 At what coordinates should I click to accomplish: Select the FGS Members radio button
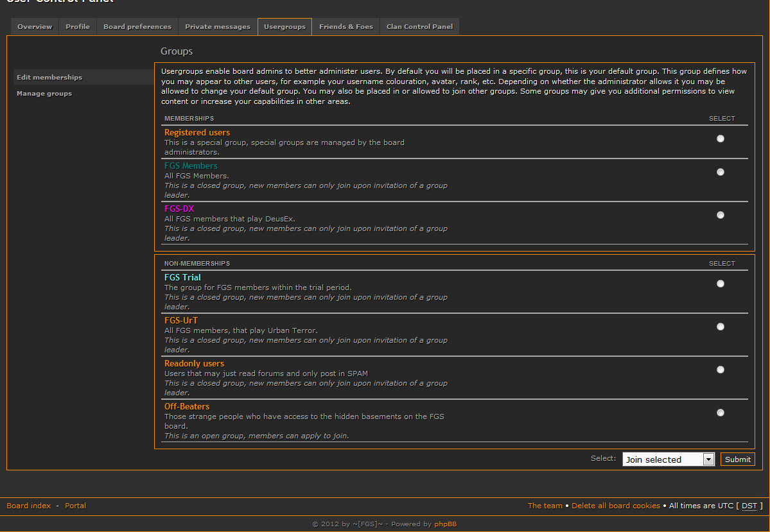(720, 172)
